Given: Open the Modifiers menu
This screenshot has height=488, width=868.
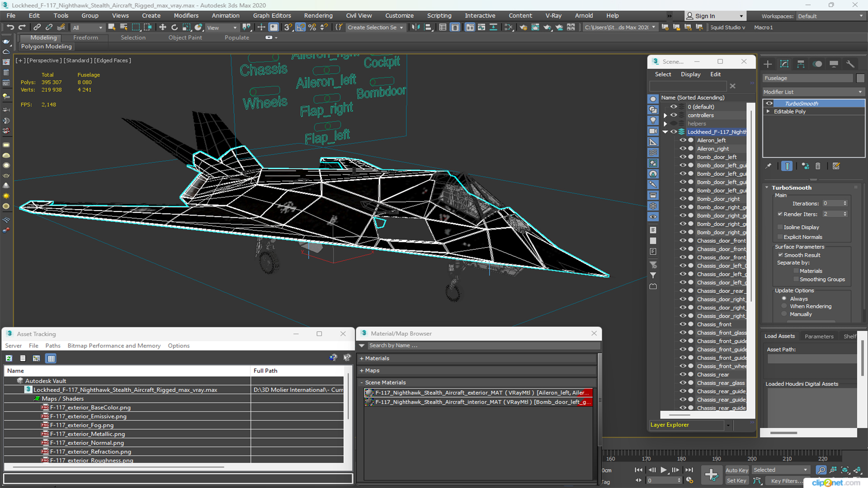Looking at the screenshot, I should [x=186, y=16].
